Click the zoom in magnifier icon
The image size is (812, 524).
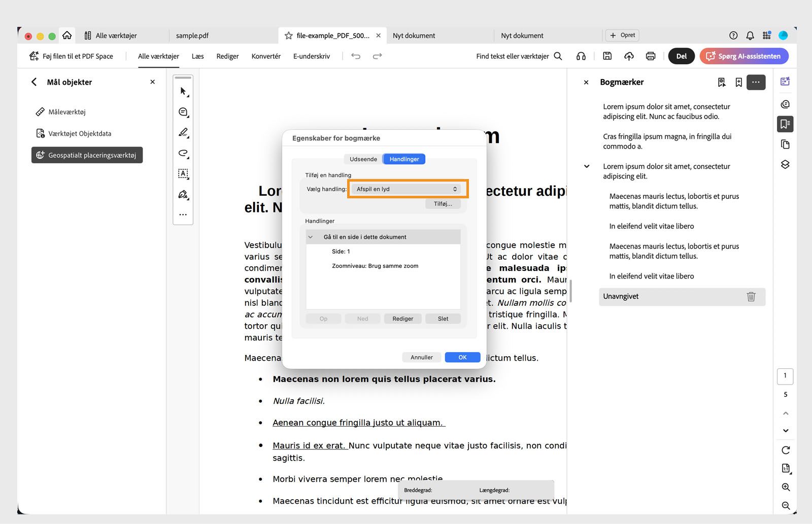(x=786, y=487)
